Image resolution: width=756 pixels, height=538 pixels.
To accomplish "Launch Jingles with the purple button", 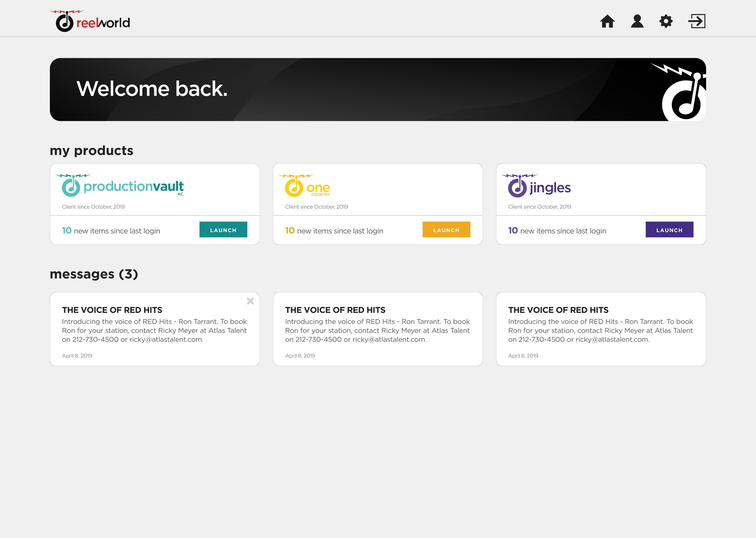I will 669,230.
